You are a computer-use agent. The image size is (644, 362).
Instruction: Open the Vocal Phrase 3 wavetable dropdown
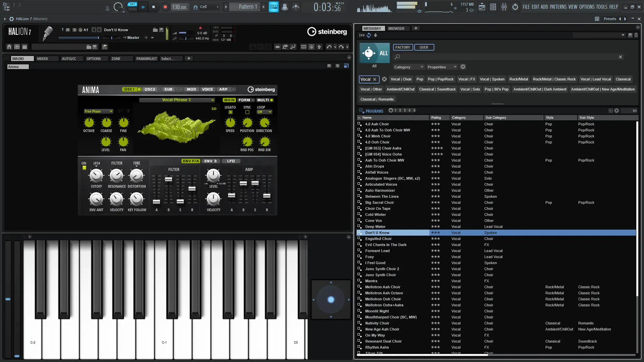pyautogui.click(x=212, y=100)
